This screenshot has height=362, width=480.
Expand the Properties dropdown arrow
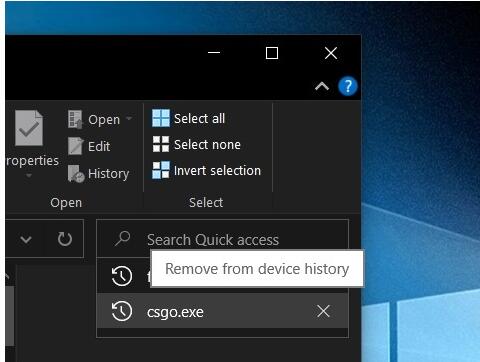tap(29, 175)
